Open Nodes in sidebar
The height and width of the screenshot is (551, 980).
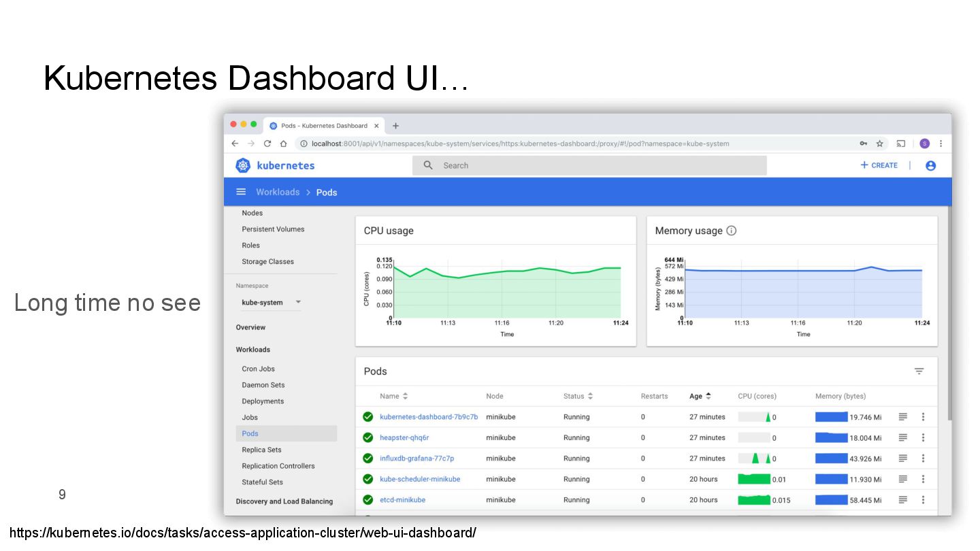[x=252, y=213]
